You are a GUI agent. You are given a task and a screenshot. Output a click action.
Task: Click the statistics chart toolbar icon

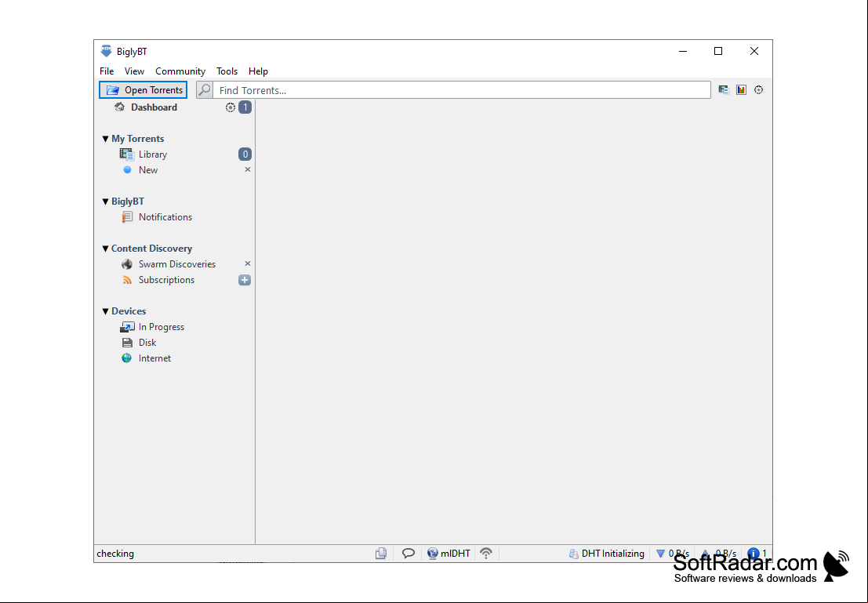click(x=741, y=89)
